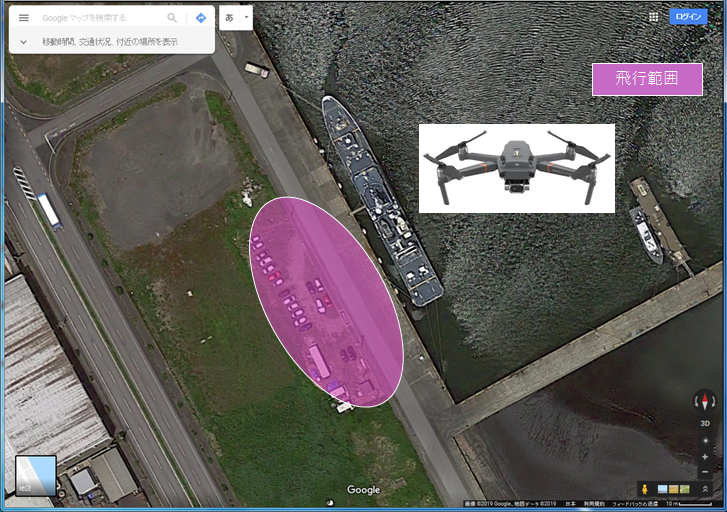This screenshot has width=727, height=512.
Task: Pick the yellow Pegman Street View icon
Action: click(x=645, y=488)
